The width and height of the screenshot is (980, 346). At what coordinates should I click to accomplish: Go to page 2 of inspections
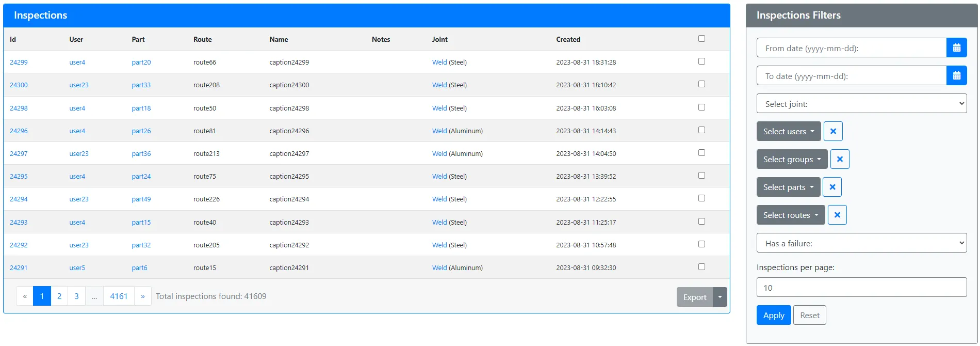59,296
